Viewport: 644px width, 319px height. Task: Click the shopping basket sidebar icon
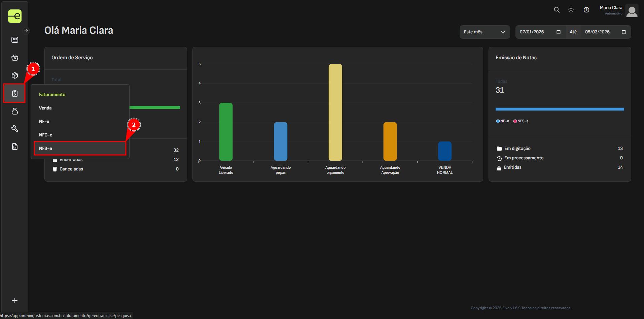pos(15,58)
